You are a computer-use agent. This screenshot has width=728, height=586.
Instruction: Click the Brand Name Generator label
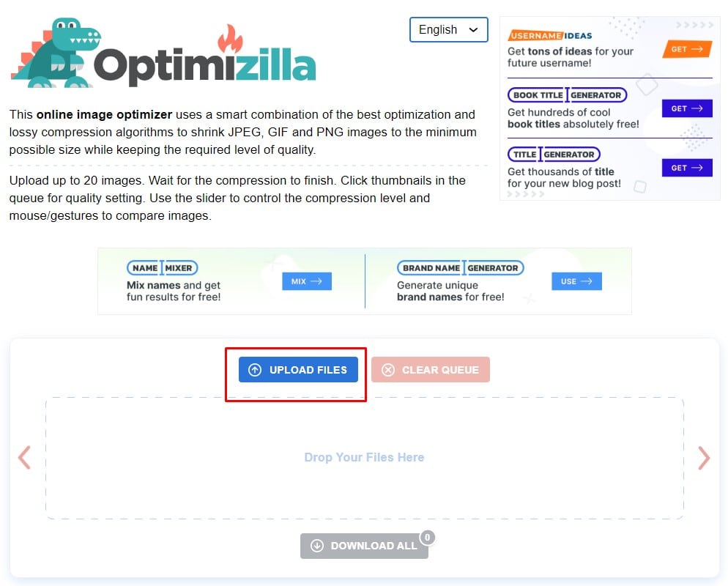pos(461,268)
